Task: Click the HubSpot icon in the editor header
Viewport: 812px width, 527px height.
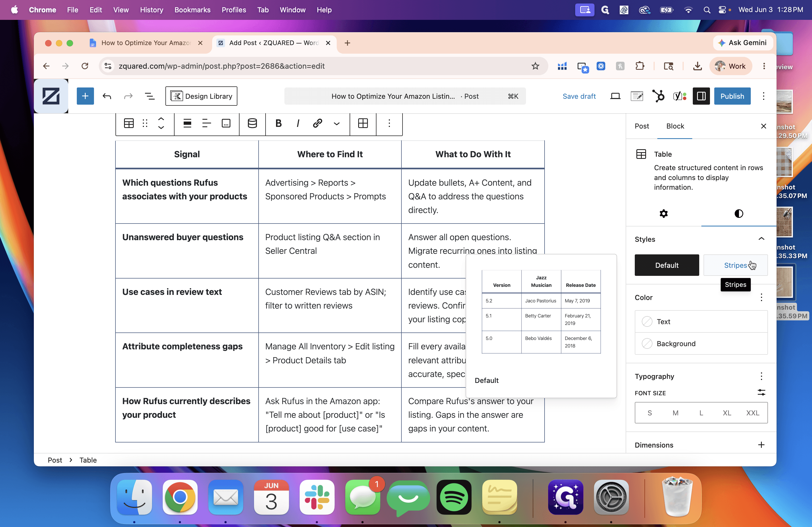Action: [658, 96]
